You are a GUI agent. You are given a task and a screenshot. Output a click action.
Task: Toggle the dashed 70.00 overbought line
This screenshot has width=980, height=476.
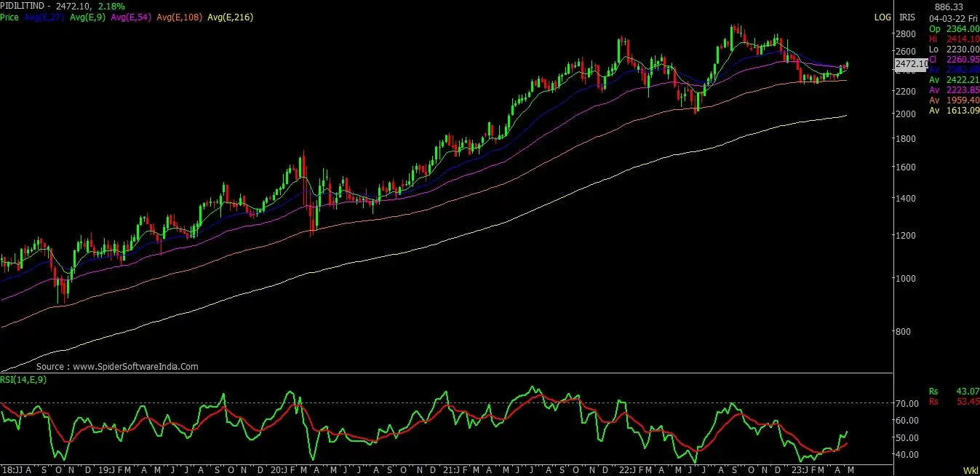pos(437,402)
